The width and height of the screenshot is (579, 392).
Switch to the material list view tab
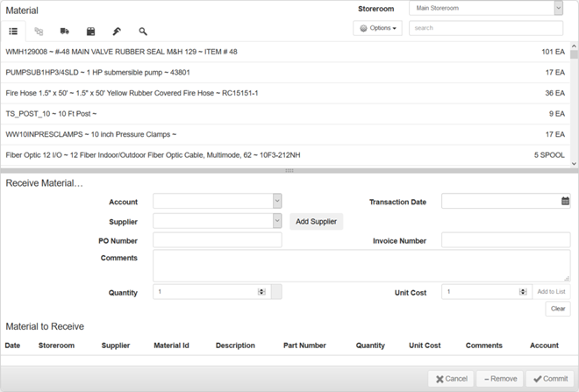[x=13, y=32]
